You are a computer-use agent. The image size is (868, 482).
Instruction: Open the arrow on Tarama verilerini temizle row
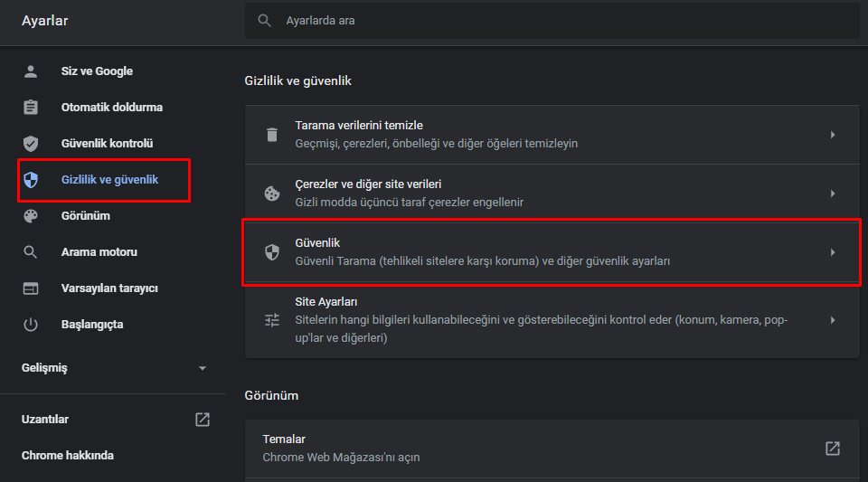pos(832,135)
